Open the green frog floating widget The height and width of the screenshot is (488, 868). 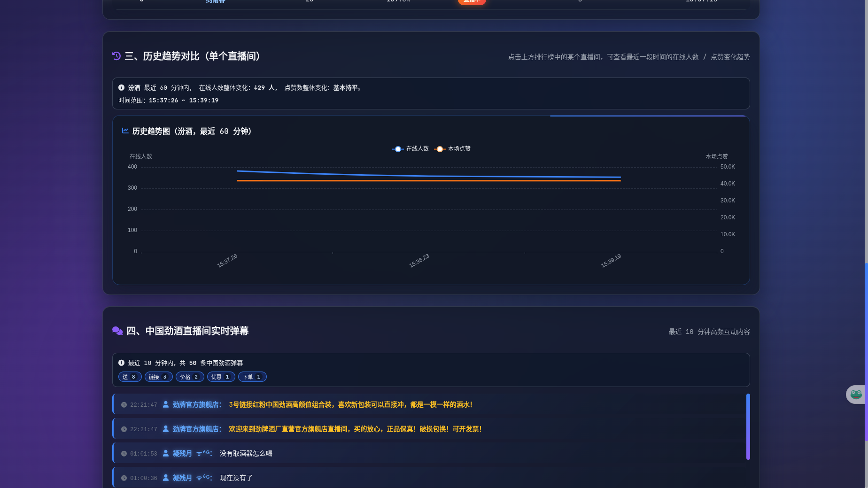pyautogui.click(x=856, y=395)
